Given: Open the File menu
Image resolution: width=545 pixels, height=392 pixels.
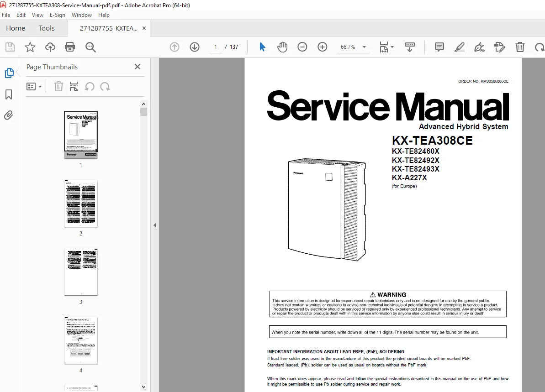Looking at the screenshot, I should coord(6,15).
